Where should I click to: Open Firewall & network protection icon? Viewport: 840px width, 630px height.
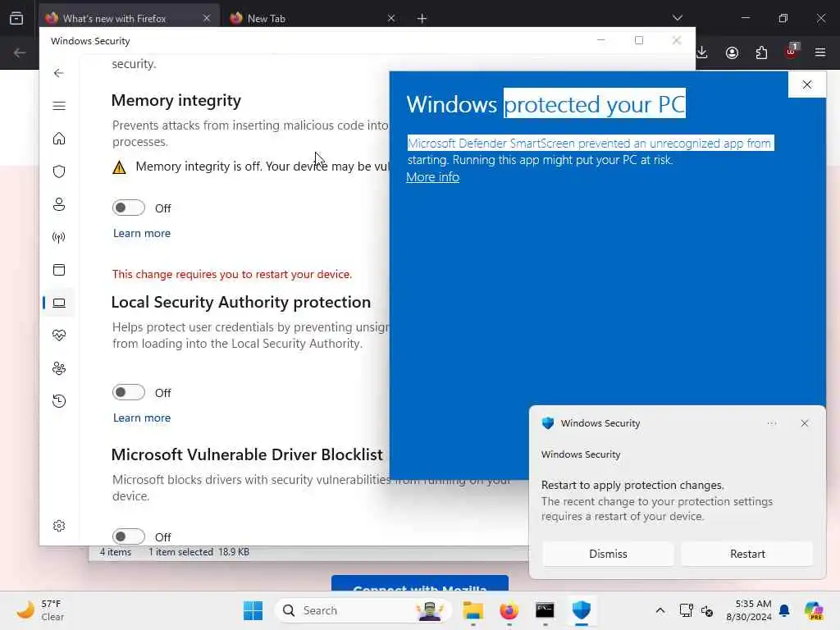point(59,237)
